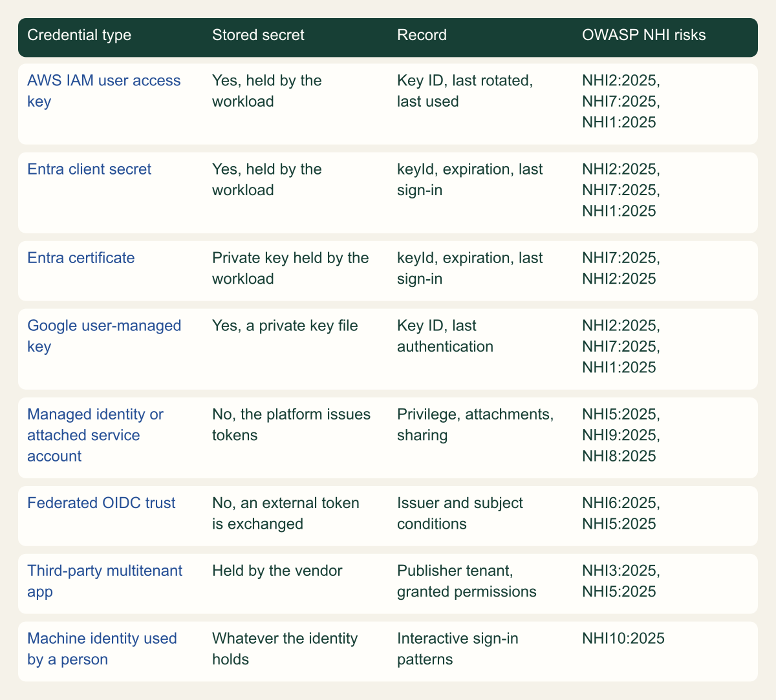
Task: Click the OWASP NHI risks column header
Action: (643, 35)
